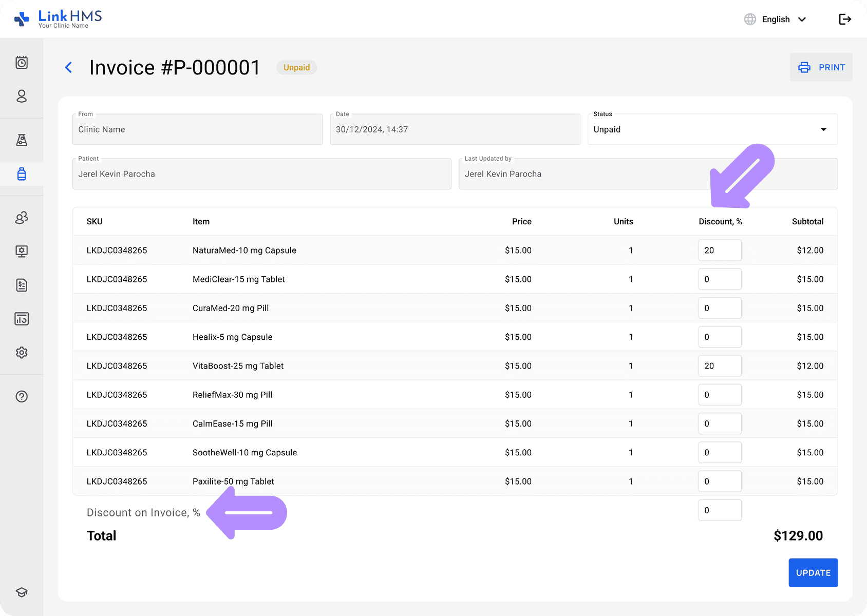867x616 pixels.
Task: Open the English language selector
Action: pyautogui.click(x=776, y=20)
